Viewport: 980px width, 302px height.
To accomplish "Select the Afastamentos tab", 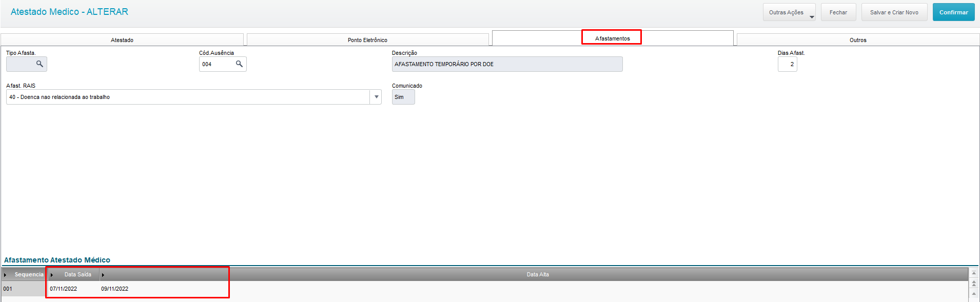I will [x=613, y=38].
